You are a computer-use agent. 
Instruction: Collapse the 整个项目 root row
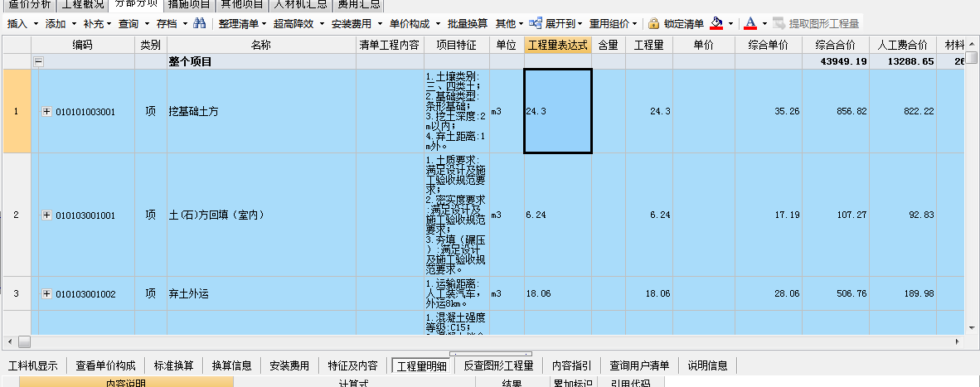[38, 62]
